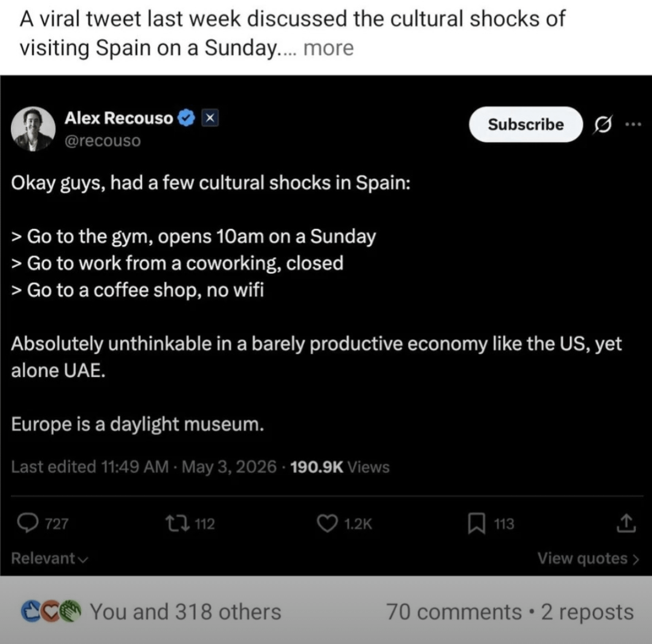Screen dimensions: 652x644
Task: Click the LinkedIn reaction icons cluster
Action: (51, 611)
